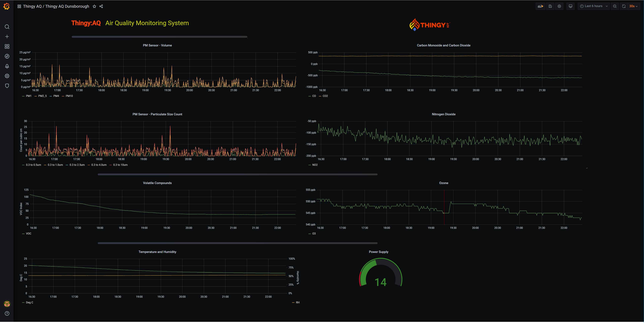Click the zoom out time range icon

pyautogui.click(x=615, y=6)
